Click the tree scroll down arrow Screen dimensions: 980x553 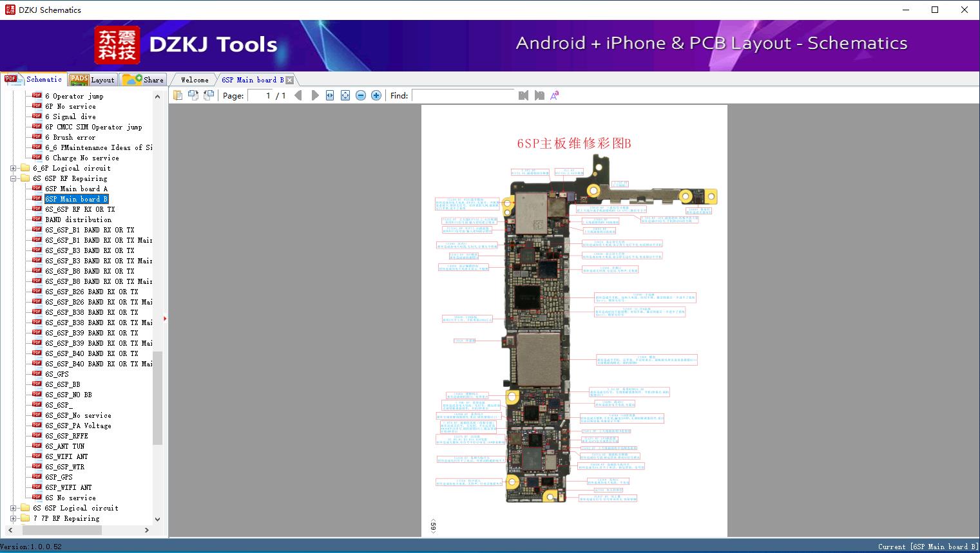pyautogui.click(x=157, y=519)
